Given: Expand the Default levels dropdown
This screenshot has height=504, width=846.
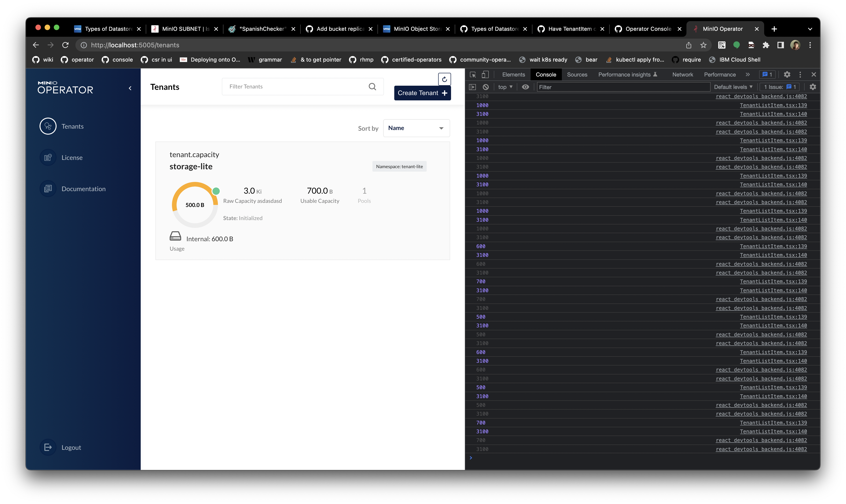Looking at the screenshot, I should (733, 87).
